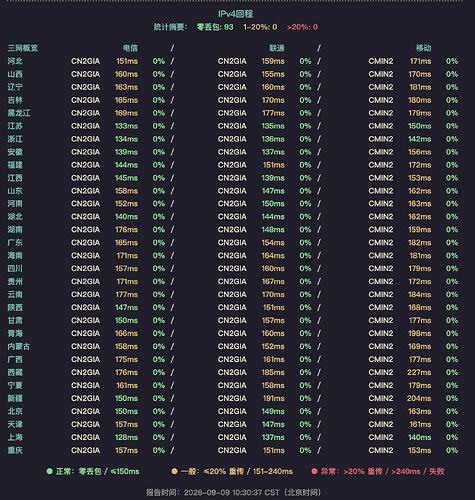Click the '176ms' 电信 latency for 湖南

click(127, 230)
